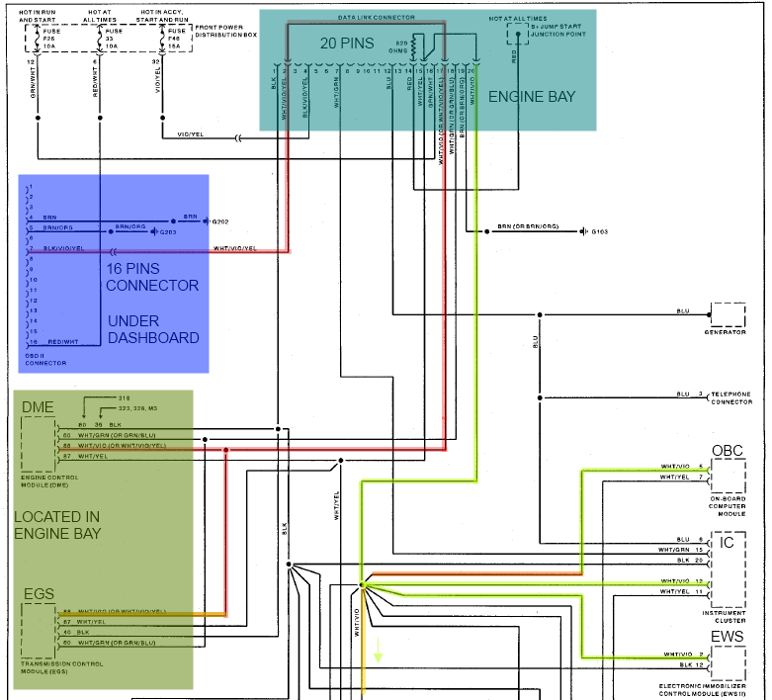Click the Generator dashed box
The width and height of the screenshot is (772, 700).
pos(728,314)
